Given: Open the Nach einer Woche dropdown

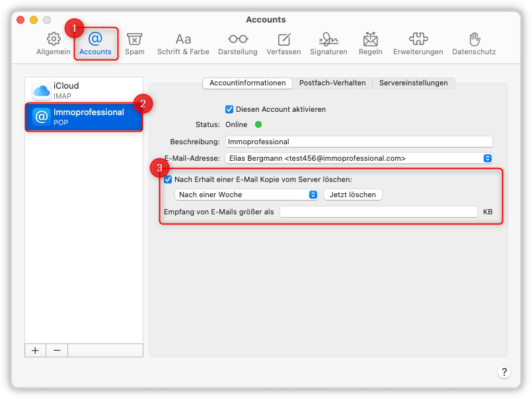Looking at the screenshot, I should point(247,195).
